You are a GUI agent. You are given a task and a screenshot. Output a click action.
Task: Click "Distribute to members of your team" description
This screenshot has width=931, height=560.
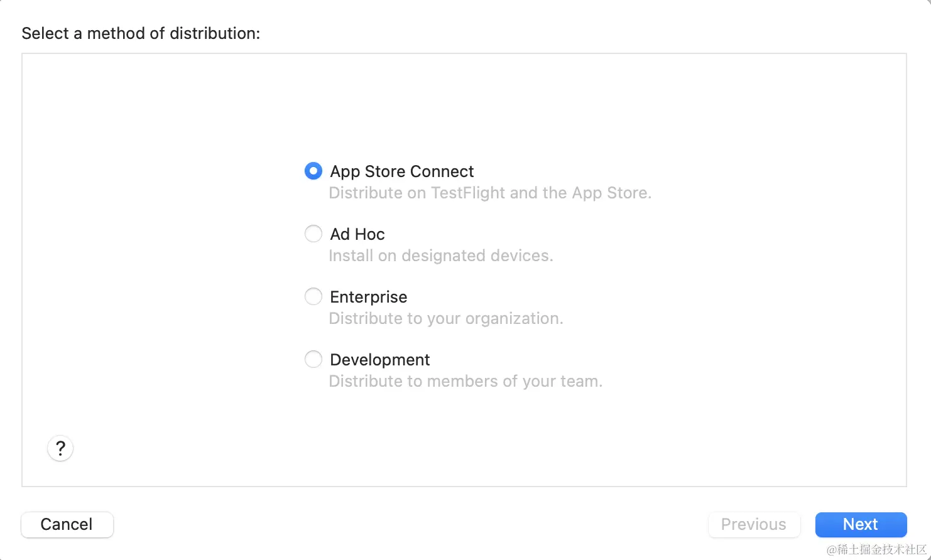point(465,381)
